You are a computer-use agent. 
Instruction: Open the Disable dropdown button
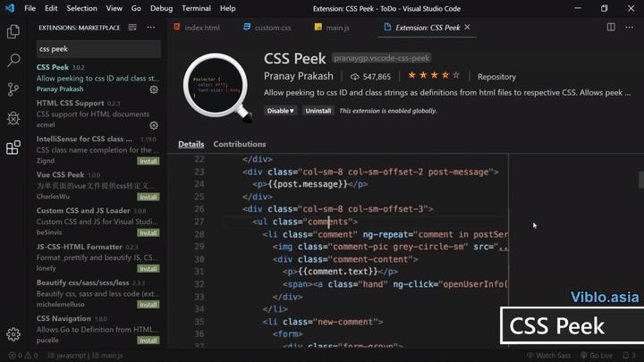click(280, 111)
